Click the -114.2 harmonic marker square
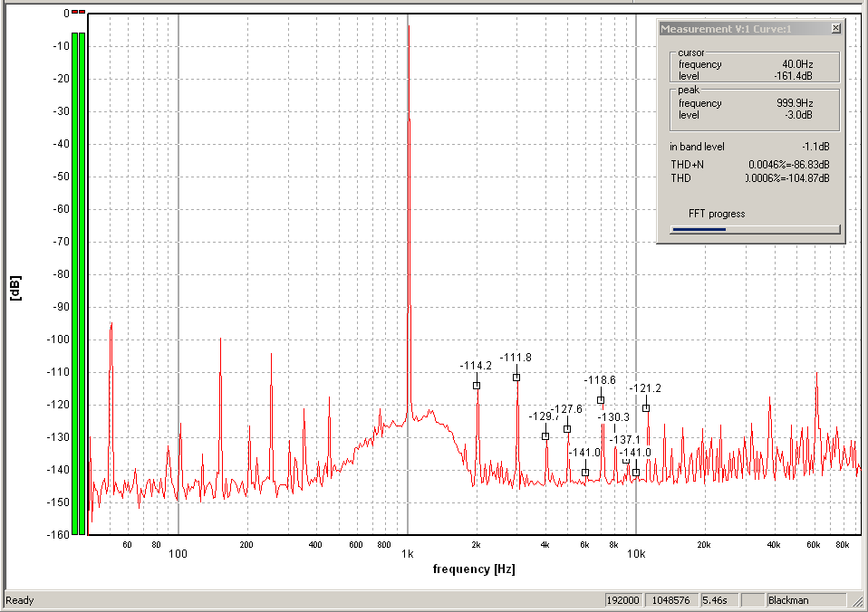 (477, 386)
